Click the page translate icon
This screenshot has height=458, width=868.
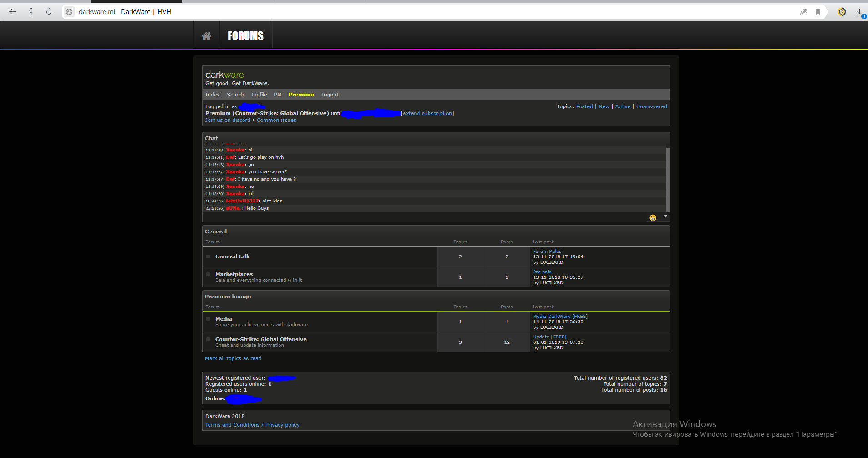(803, 12)
